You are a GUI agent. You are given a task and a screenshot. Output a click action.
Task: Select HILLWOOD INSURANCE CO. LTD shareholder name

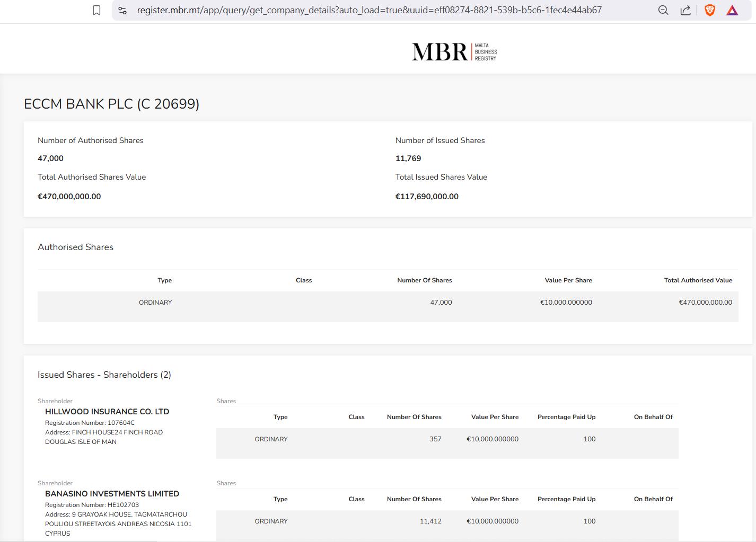tap(107, 412)
